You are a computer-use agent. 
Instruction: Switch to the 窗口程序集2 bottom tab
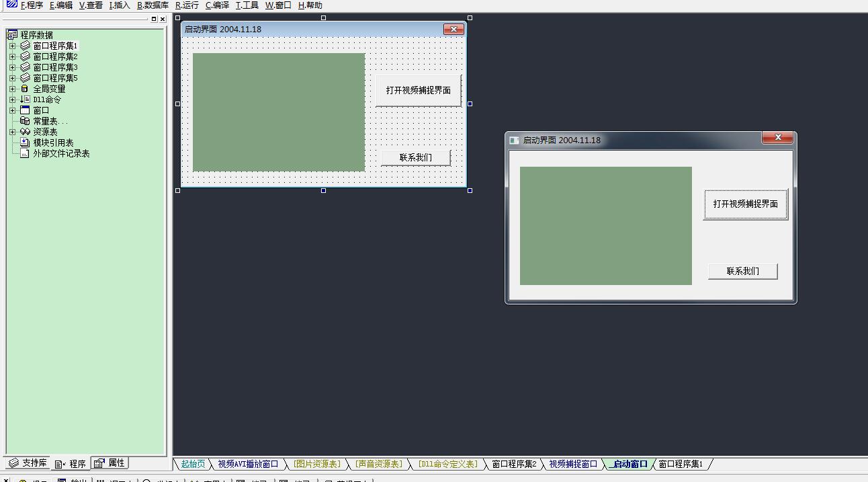pyautogui.click(x=514, y=464)
